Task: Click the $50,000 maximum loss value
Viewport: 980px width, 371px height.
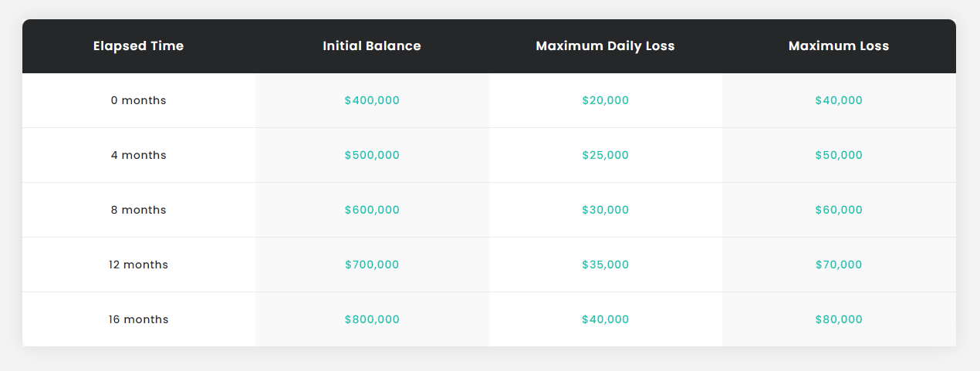Action: (839, 155)
